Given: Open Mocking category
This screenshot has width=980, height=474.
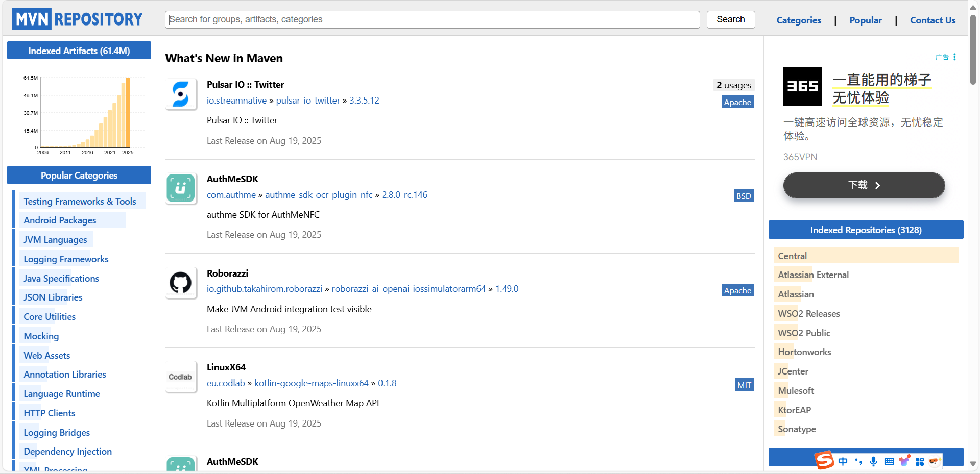Looking at the screenshot, I should pos(41,336).
